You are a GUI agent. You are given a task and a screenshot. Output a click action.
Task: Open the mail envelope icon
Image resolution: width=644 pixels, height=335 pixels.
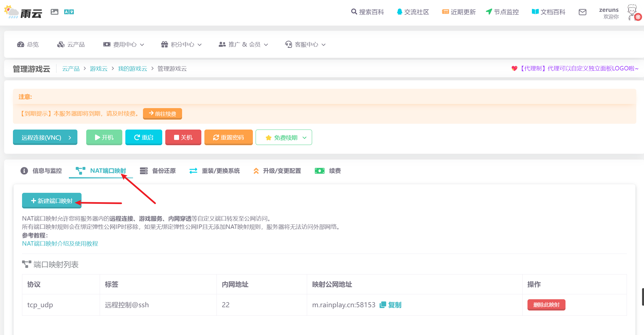click(582, 12)
